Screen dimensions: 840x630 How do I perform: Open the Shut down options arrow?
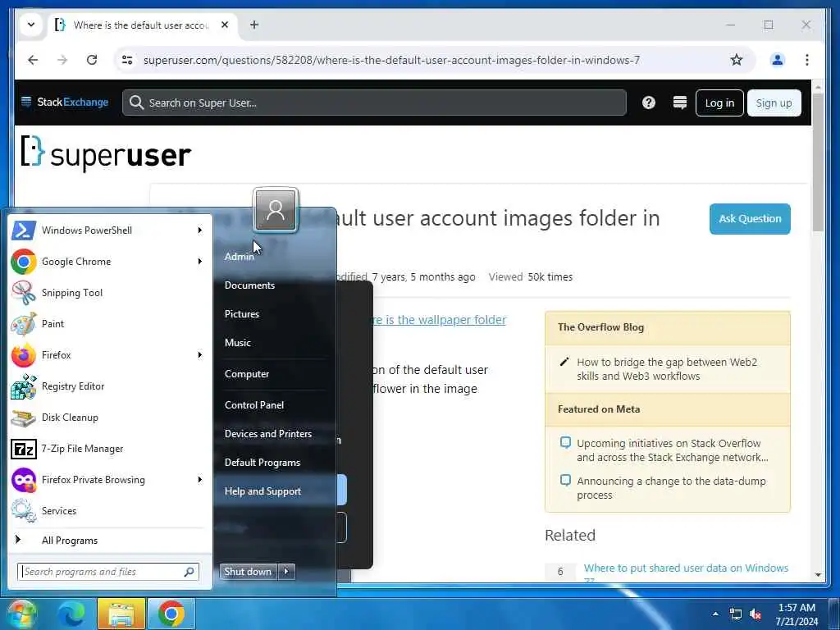click(x=286, y=572)
